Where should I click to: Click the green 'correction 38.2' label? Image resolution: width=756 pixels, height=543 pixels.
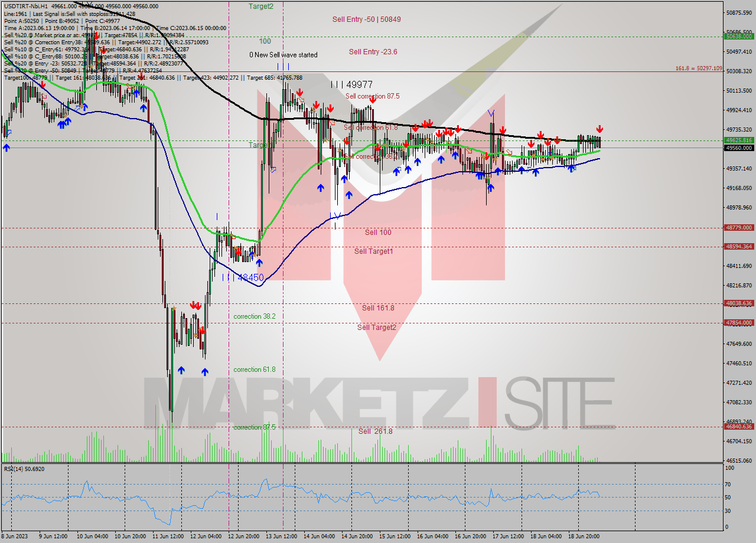[x=255, y=317]
